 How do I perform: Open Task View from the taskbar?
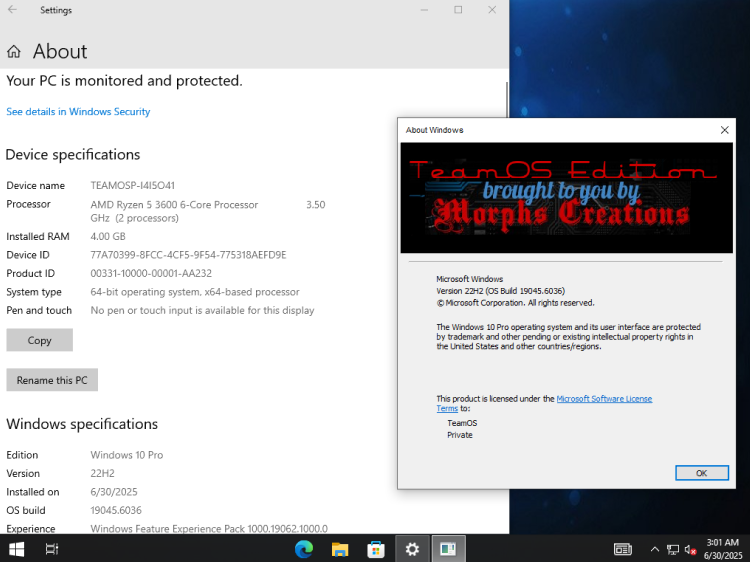52,549
